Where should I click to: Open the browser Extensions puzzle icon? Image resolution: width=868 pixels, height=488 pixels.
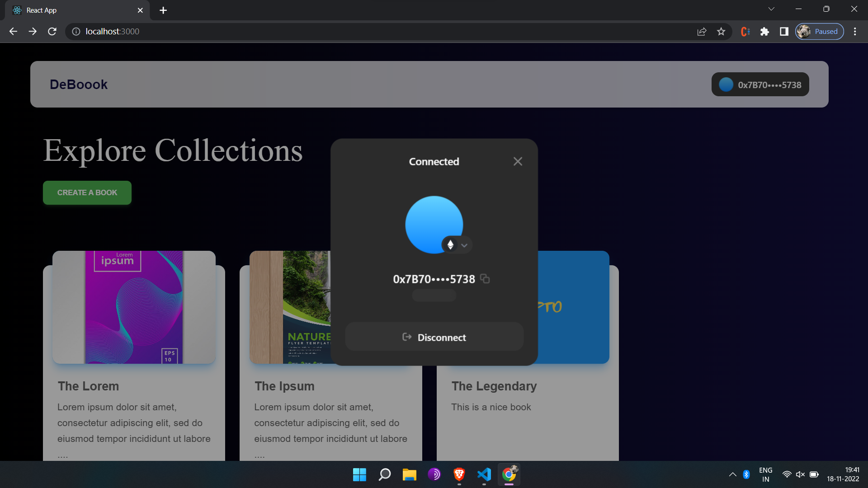tap(764, 32)
